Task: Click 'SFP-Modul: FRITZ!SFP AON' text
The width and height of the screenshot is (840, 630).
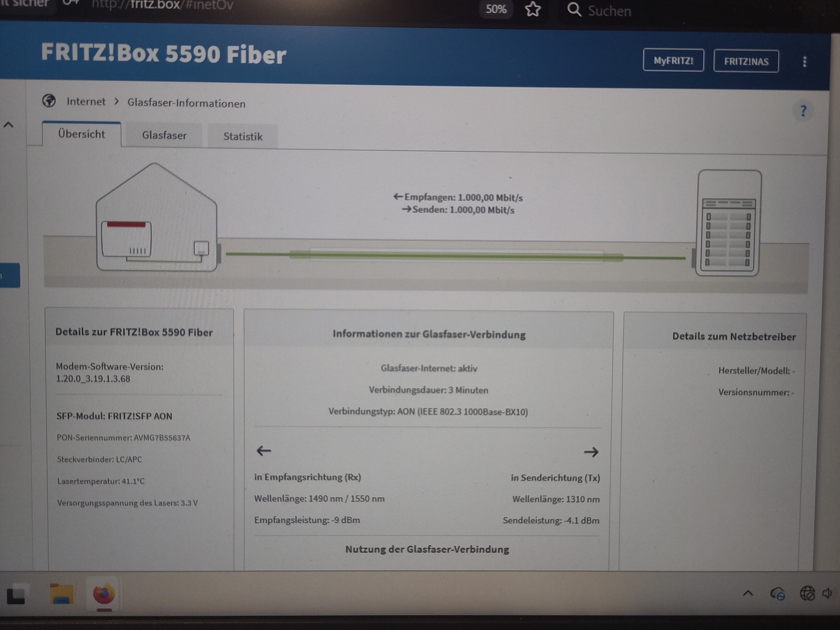Action: (x=114, y=416)
